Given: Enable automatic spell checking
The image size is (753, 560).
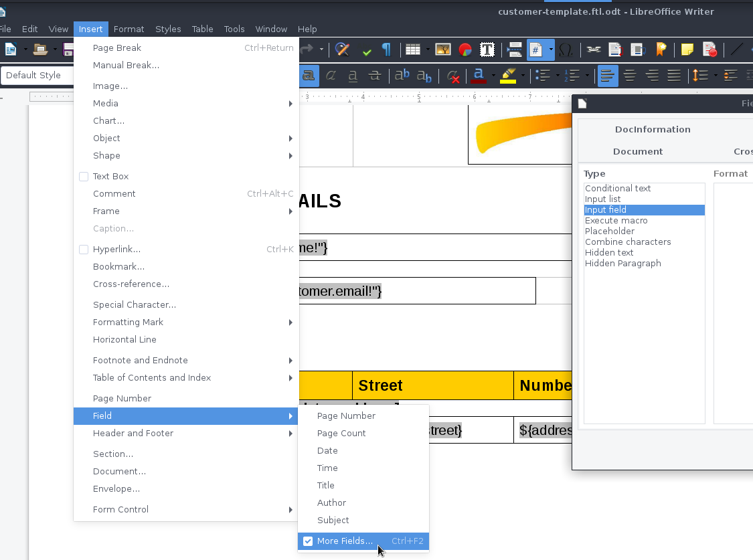Looking at the screenshot, I should click(x=367, y=50).
